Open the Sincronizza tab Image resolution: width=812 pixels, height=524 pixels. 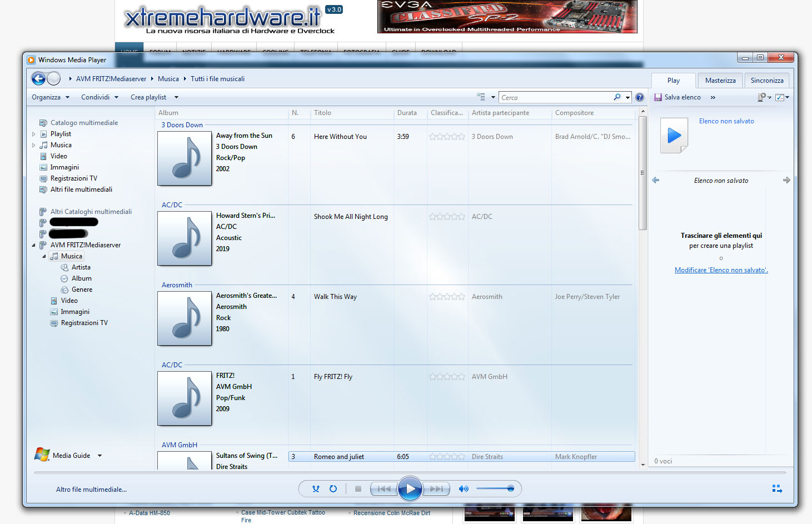click(766, 81)
